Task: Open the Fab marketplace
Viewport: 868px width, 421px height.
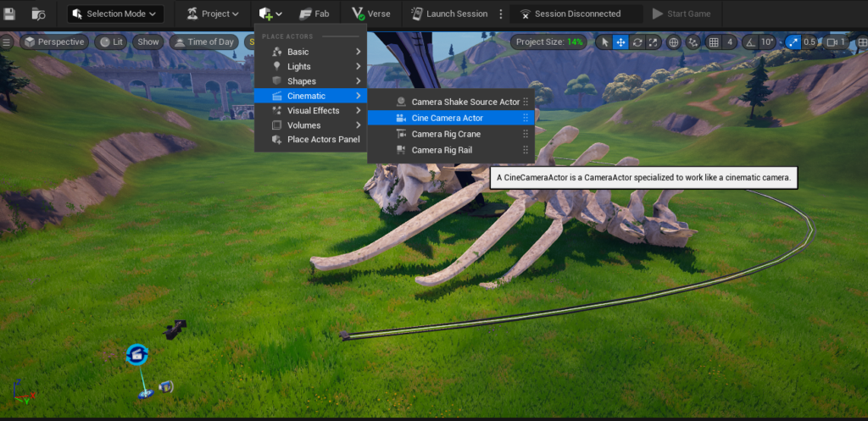Action: tap(314, 14)
